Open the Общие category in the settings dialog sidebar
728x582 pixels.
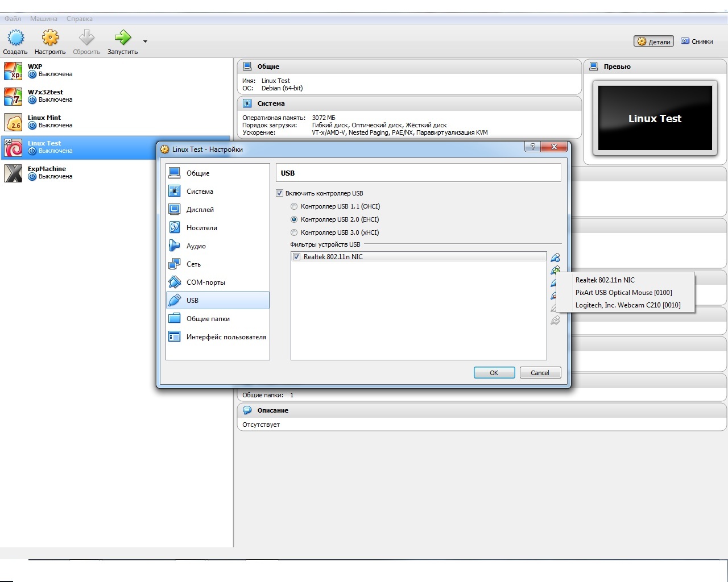click(x=218, y=173)
